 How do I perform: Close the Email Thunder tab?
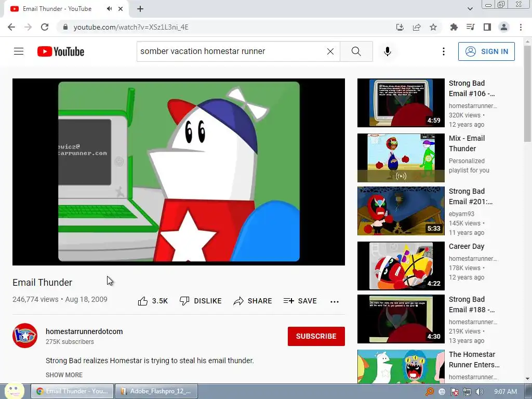pyautogui.click(x=121, y=9)
